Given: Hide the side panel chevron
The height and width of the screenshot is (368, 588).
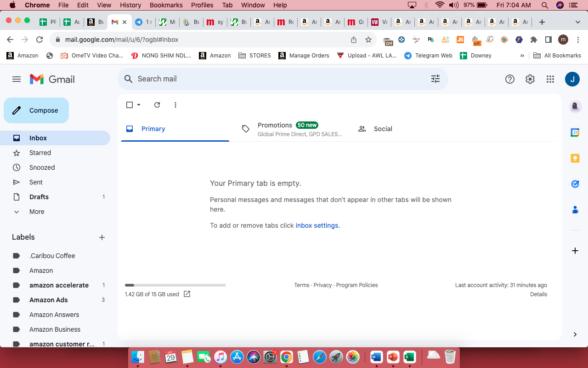Looking at the screenshot, I should [x=575, y=334].
